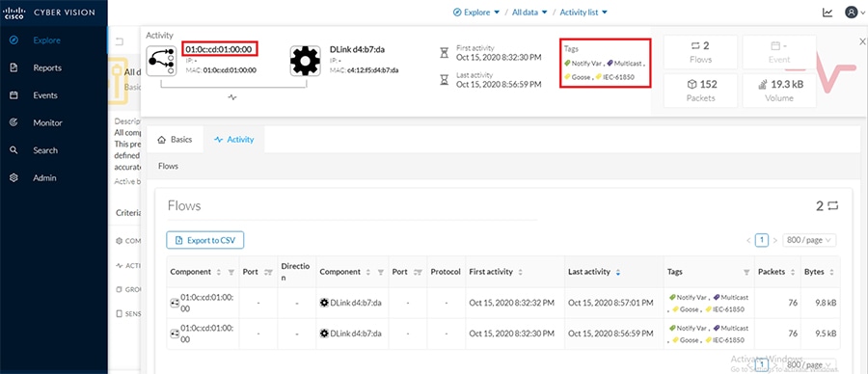Viewport: 868px width, 374px height.
Task: Filter the first Port column
Action: click(269, 272)
